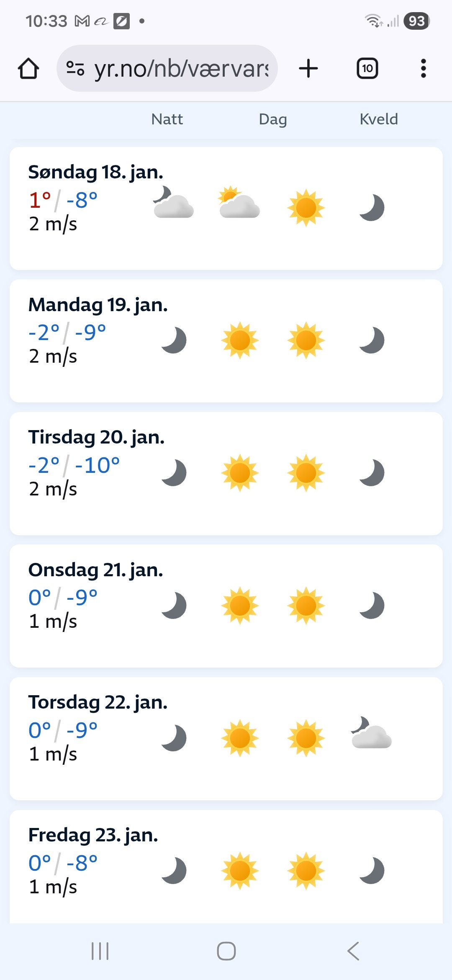This screenshot has width=452, height=980.
Task: Tap Søndag partly sunny morning icon
Action: coord(239,202)
